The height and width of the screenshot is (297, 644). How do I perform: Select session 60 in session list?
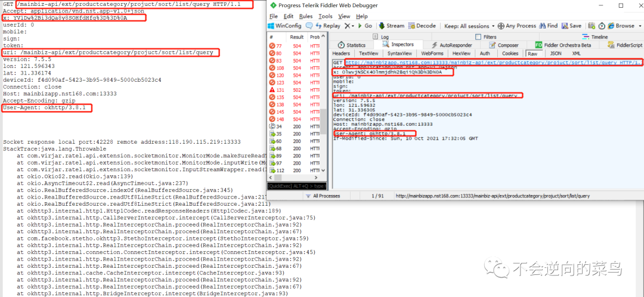pyautogui.click(x=293, y=141)
